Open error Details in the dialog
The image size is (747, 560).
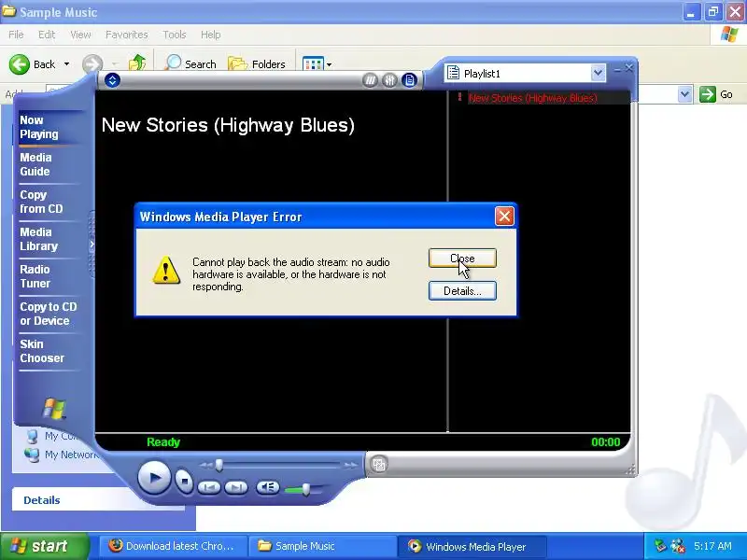point(462,291)
